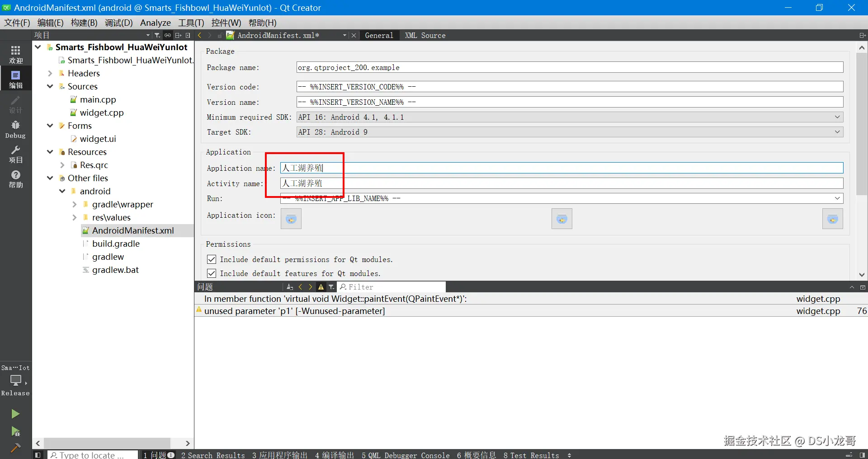
Task: Choose the high-DPI application icon
Action: pos(833,219)
